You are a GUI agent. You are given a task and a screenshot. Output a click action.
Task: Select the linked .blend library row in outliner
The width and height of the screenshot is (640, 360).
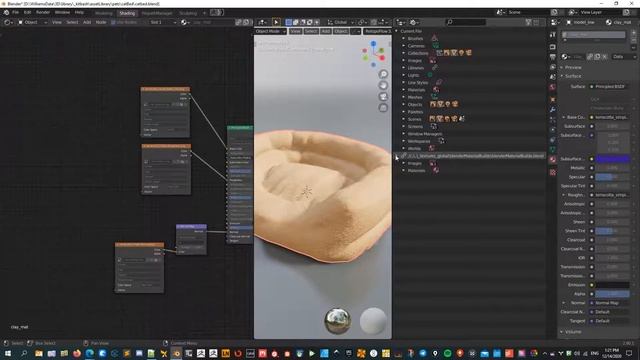(x=475, y=156)
